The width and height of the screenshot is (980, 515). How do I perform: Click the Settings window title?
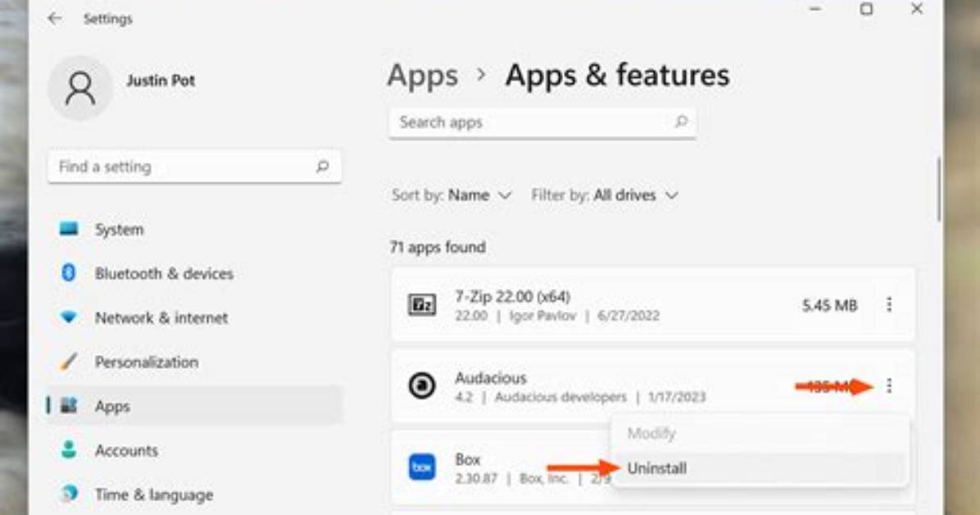pyautogui.click(x=107, y=19)
